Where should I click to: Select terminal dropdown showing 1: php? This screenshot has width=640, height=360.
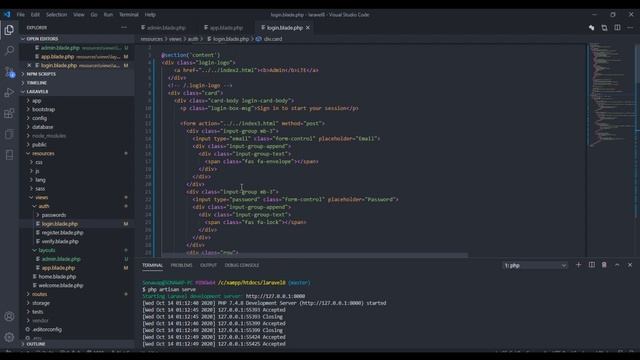535,265
